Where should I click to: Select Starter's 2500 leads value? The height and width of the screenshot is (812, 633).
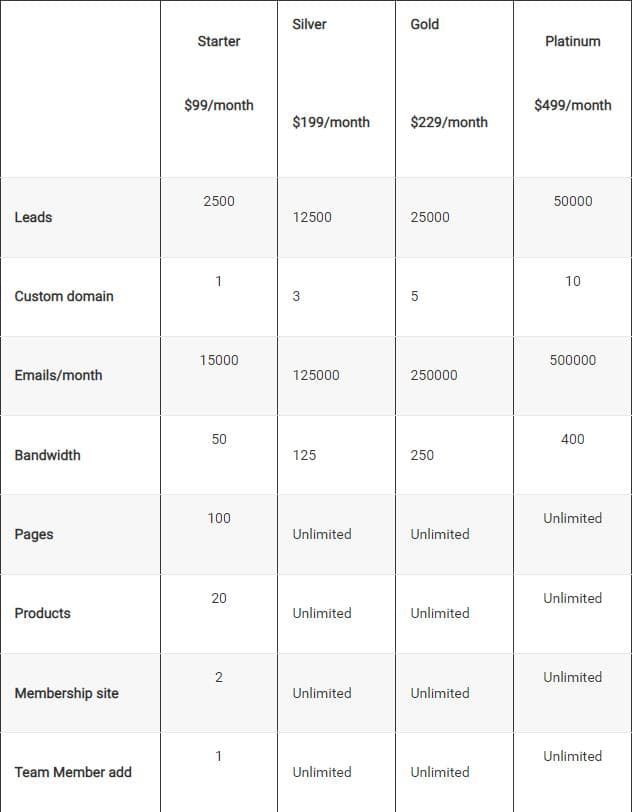[218, 201]
